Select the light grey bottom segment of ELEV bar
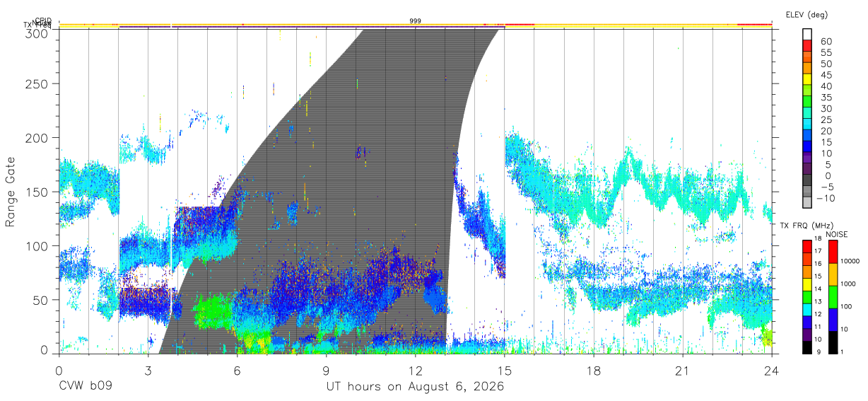Image resolution: width=868 pixels, height=401 pixels. [807, 203]
